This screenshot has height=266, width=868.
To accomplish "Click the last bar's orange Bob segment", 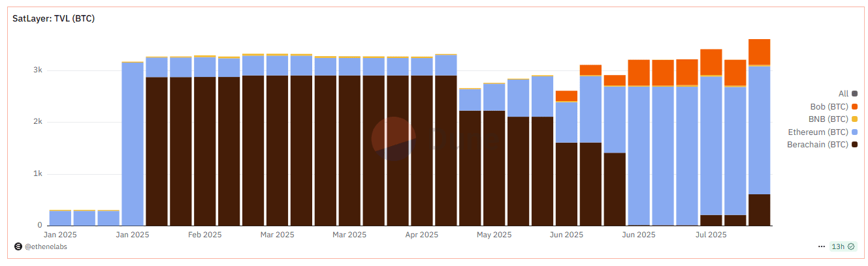I will point(760,52).
